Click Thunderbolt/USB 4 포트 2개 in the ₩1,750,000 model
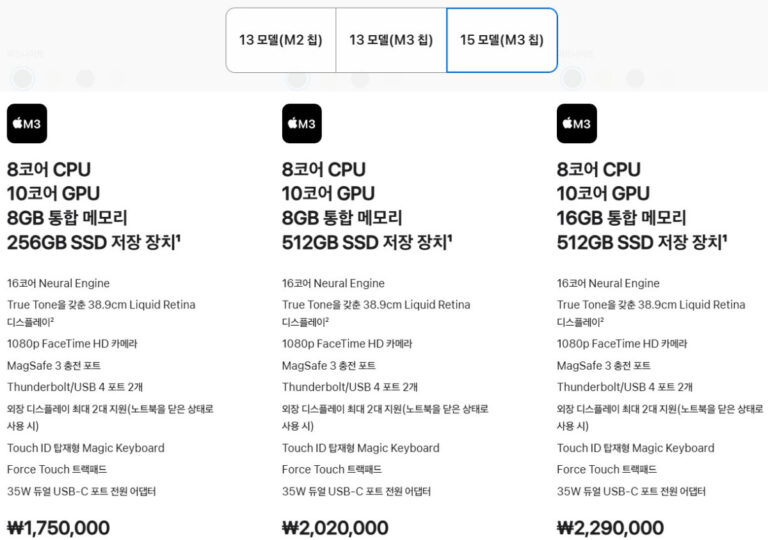Image resolution: width=768 pixels, height=540 pixels. (75, 387)
